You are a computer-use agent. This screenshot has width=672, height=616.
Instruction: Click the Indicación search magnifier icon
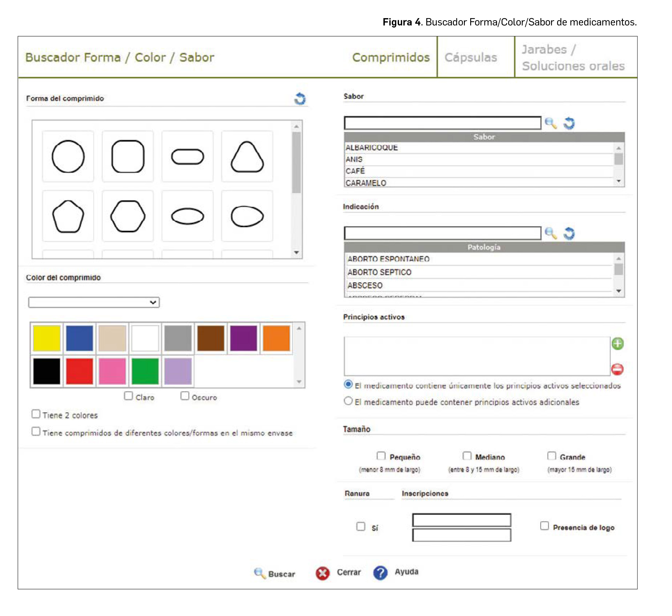(x=550, y=233)
